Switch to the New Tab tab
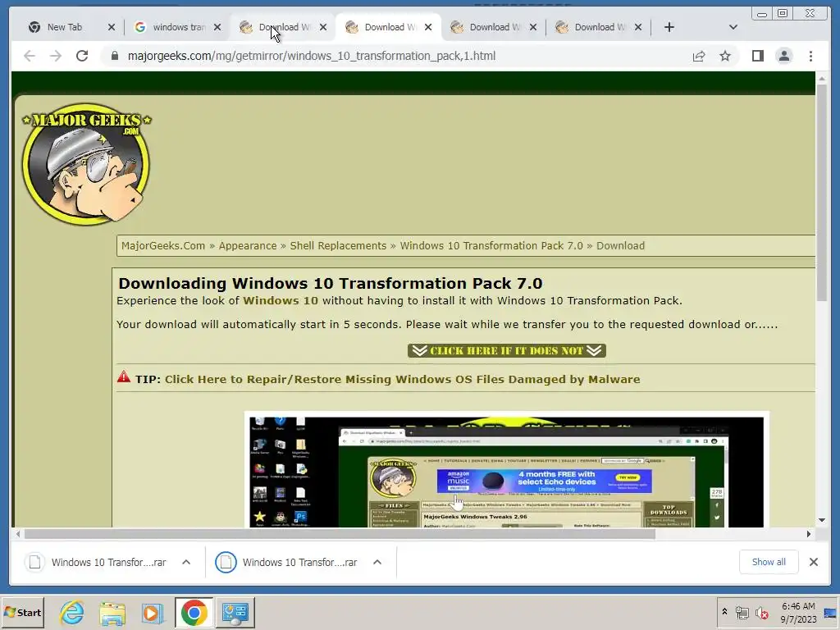Viewport: 840px width, 630px height. click(65, 27)
